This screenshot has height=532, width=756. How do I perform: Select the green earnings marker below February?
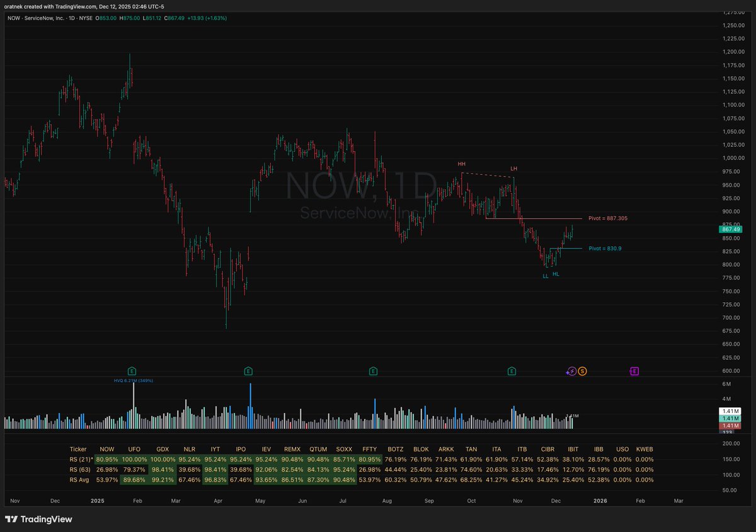coord(132,371)
